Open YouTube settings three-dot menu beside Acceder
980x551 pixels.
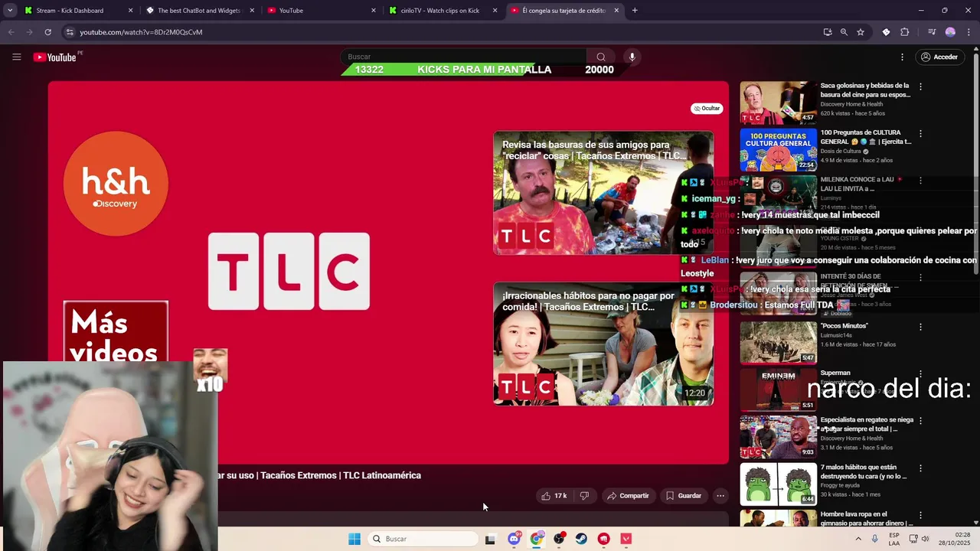(x=902, y=57)
